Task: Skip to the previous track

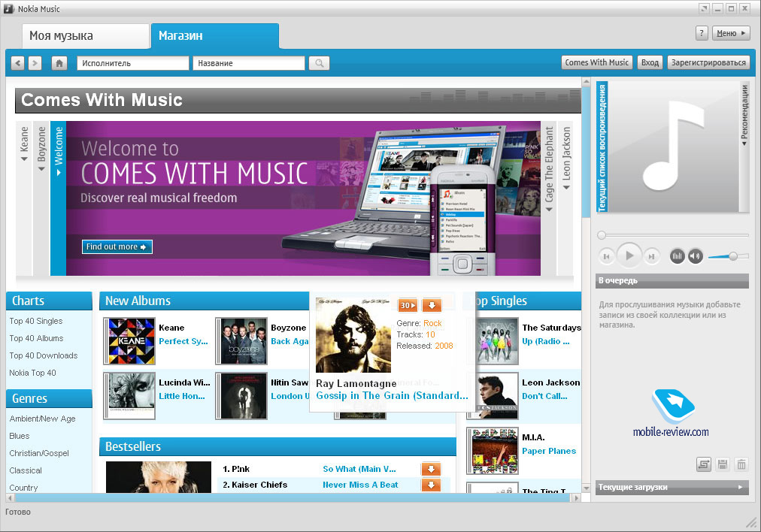Action: tap(606, 256)
